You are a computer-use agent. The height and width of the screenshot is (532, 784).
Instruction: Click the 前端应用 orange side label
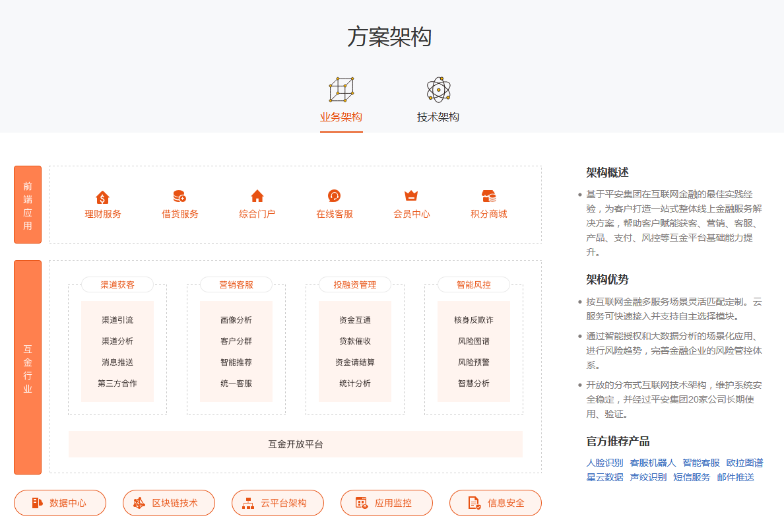click(28, 205)
